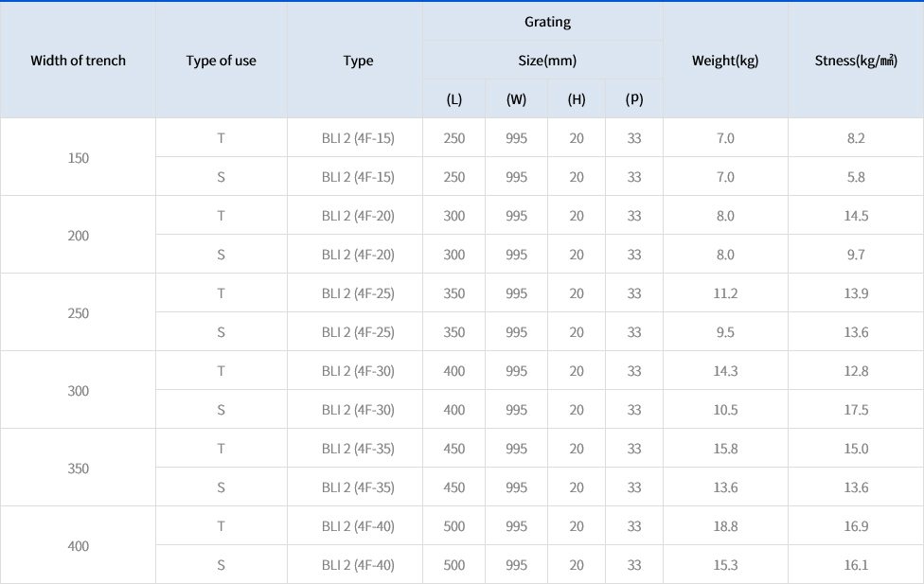Viewport: 924px width, 584px height.
Task: Select the "Stness(kg/㎟)" column header
Action: (856, 61)
